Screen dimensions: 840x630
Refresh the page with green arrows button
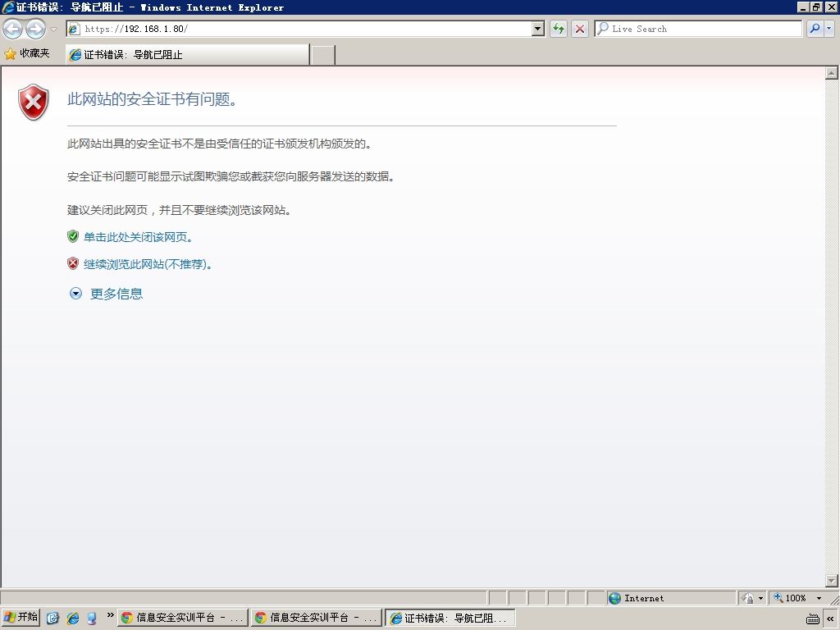[x=558, y=29]
